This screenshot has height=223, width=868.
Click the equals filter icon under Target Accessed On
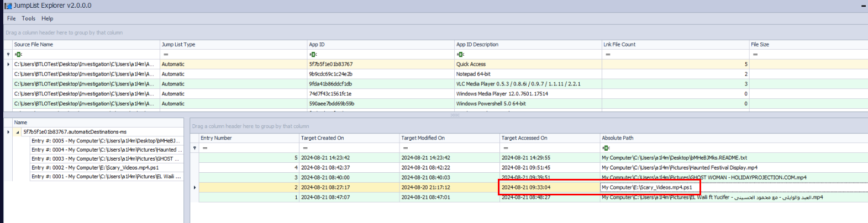tap(506, 148)
